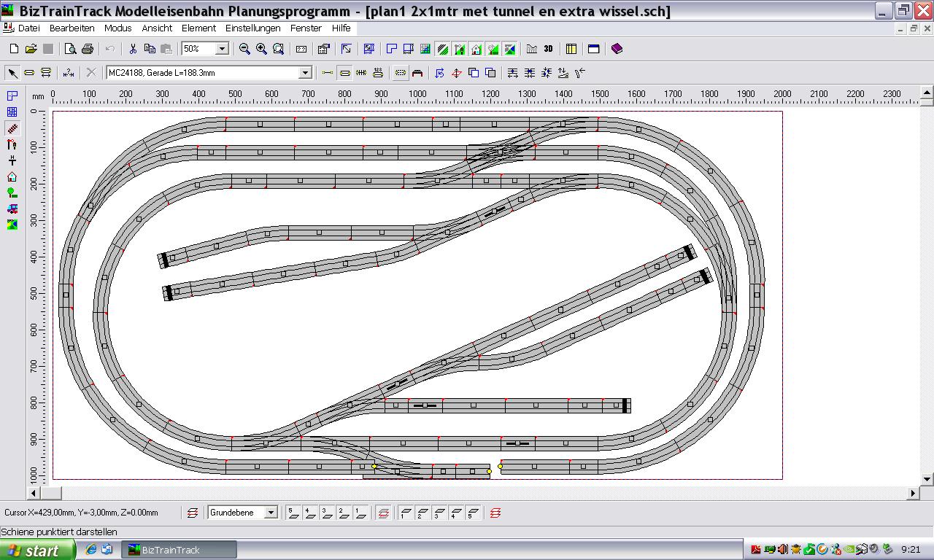Click the red flip element icon

pyautogui.click(x=457, y=73)
